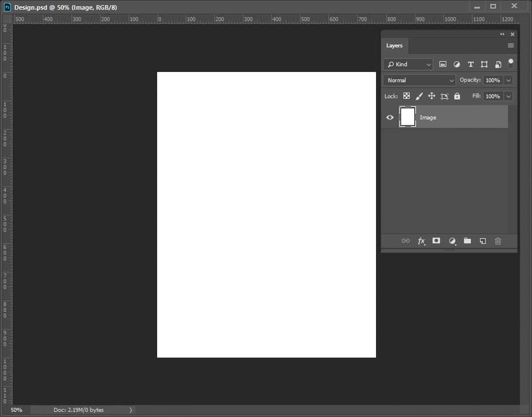
Task: Open the Opacity percentage dropdown
Action: point(508,80)
